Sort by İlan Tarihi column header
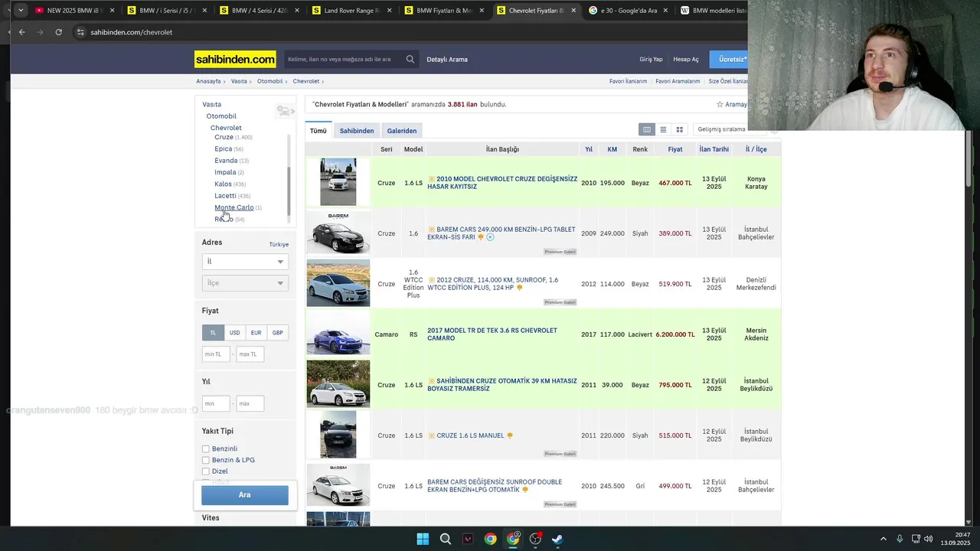980x551 pixels. [714, 149]
